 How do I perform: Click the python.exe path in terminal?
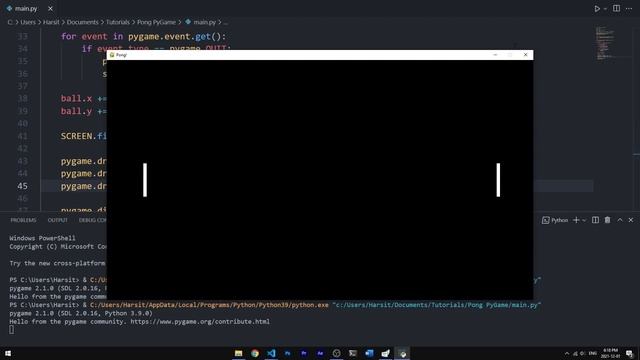[209, 305]
